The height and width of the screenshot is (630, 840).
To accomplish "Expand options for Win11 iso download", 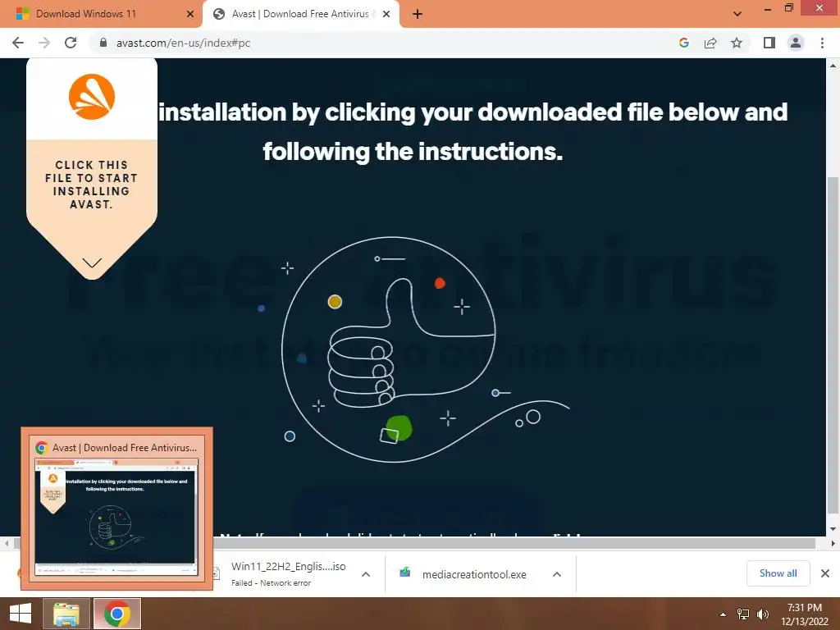I will (x=366, y=574).
